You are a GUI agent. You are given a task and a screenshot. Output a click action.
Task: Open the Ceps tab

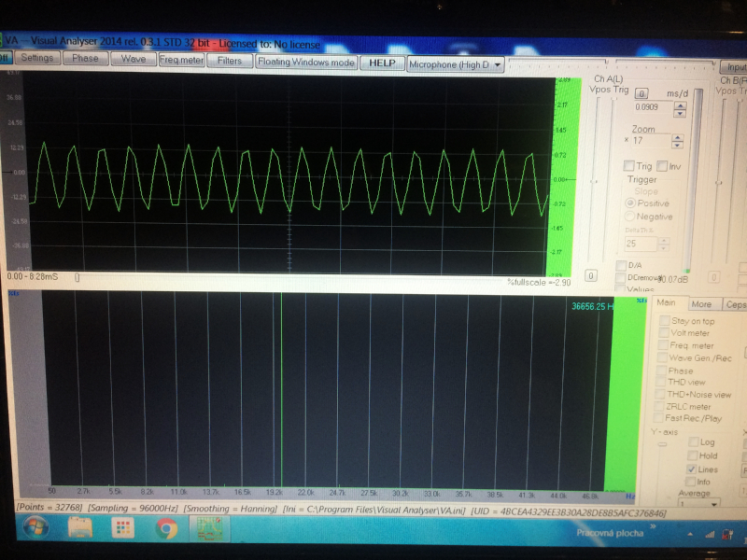click(x=735, y=304)
